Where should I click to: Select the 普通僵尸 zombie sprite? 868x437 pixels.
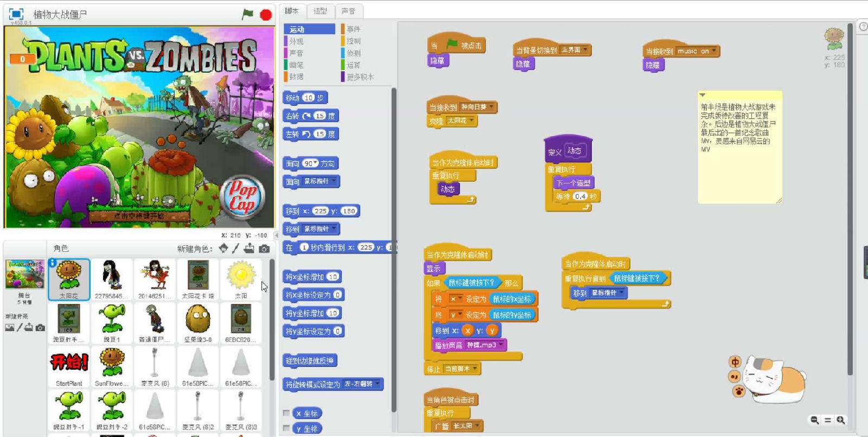(155, 322)
